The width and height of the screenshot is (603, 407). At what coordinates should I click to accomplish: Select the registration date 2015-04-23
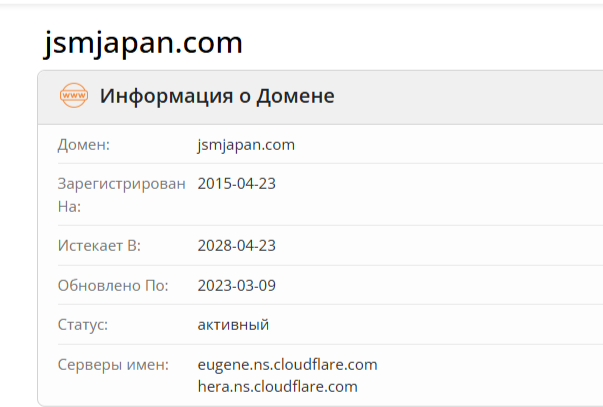click(237, 183)
